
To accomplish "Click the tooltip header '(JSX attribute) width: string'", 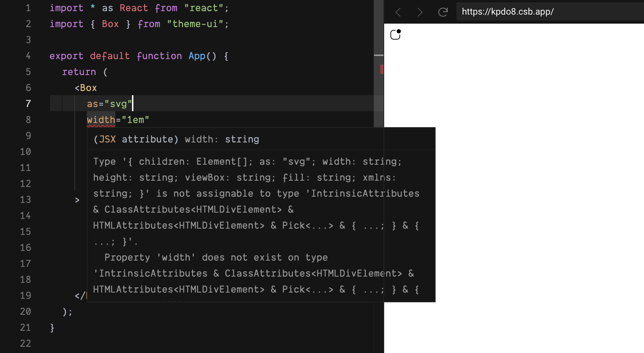I will (176, 139).
